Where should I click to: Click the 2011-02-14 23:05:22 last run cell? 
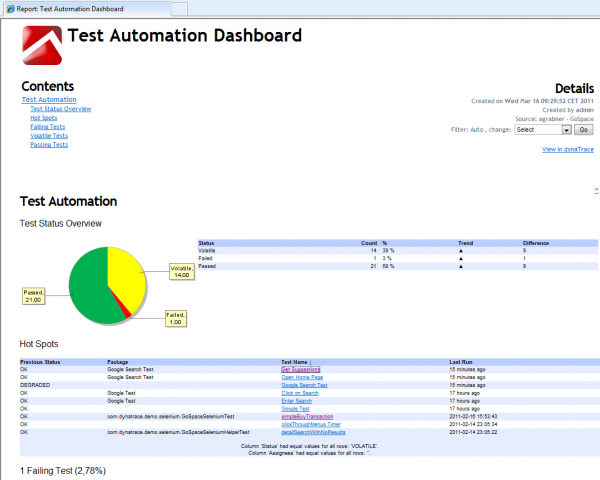(473, 432)
